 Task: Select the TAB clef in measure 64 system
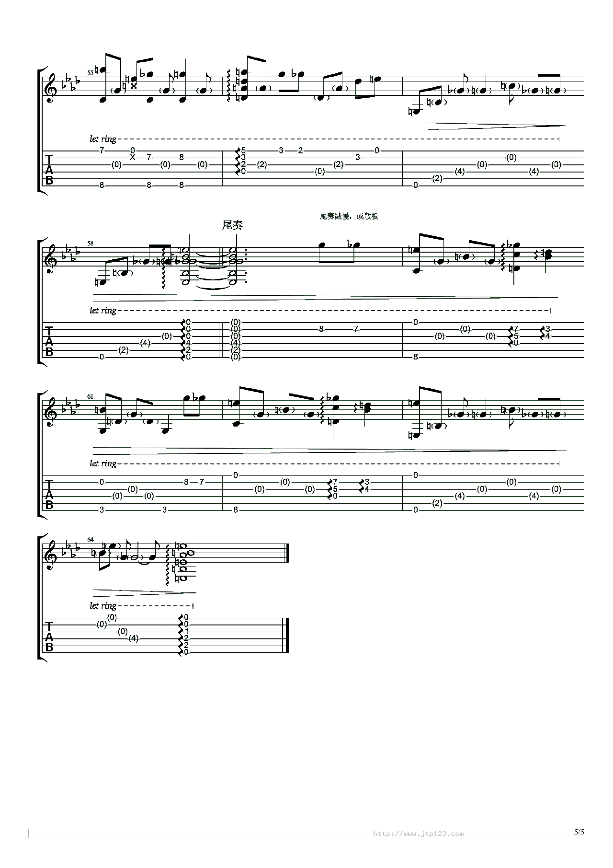point(49,637)
